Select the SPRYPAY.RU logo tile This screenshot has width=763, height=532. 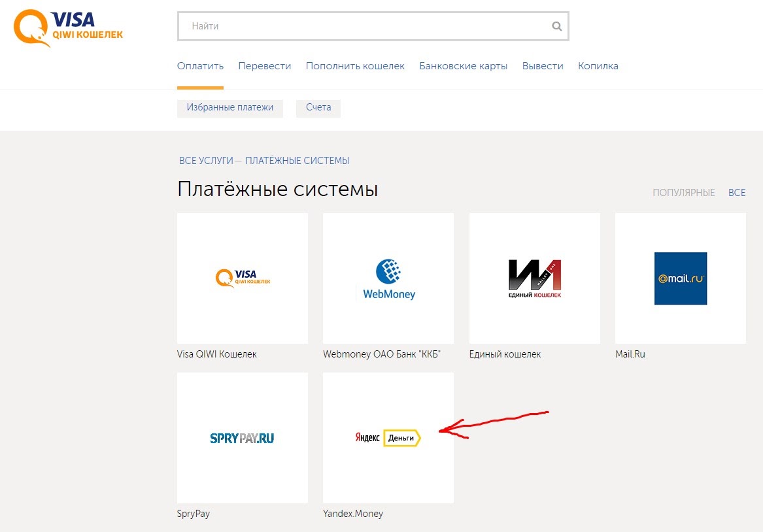point(243,438)
